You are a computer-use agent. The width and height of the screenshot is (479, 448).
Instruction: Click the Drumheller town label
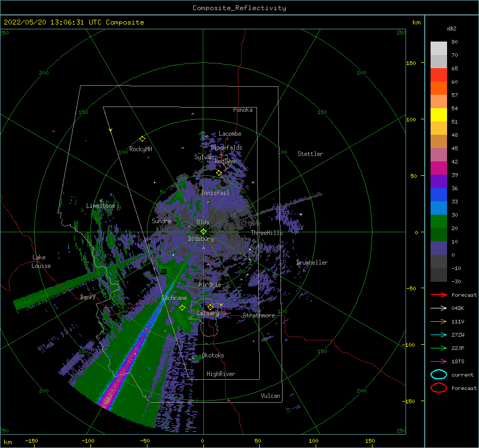coord(312,263)
